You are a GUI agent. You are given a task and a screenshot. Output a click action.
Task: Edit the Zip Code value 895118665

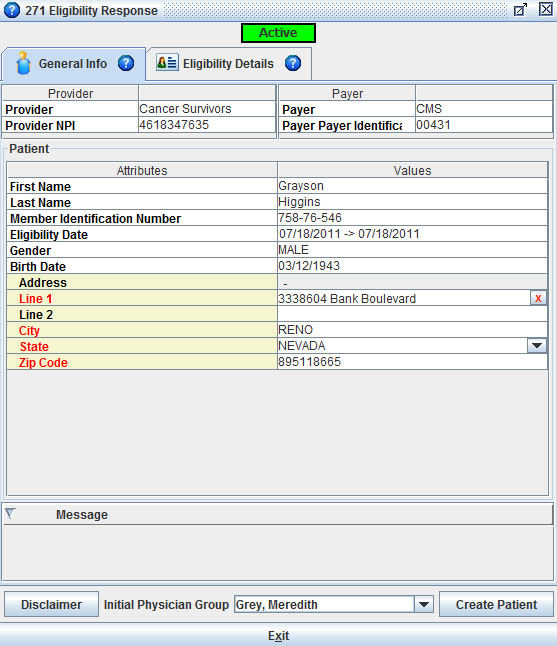(x=412, y=362)
